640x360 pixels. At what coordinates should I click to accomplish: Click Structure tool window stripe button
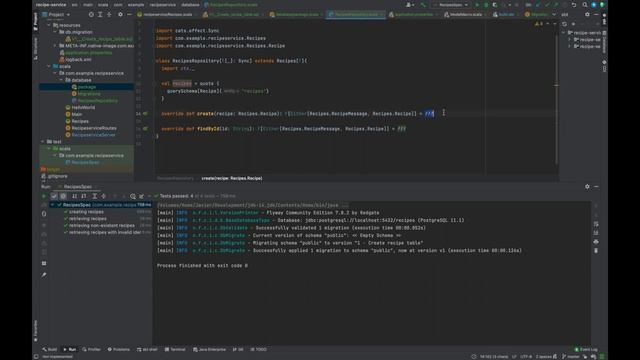[x=36, y=49]
